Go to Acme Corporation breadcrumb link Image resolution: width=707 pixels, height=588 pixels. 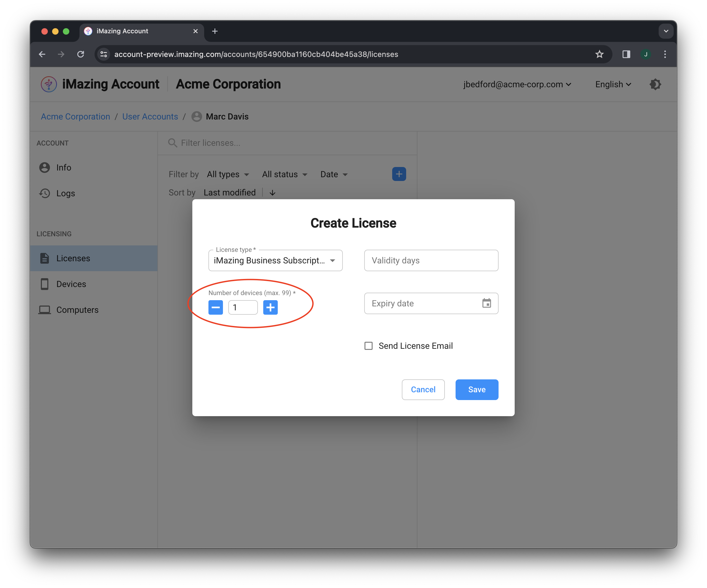point(75,117)
